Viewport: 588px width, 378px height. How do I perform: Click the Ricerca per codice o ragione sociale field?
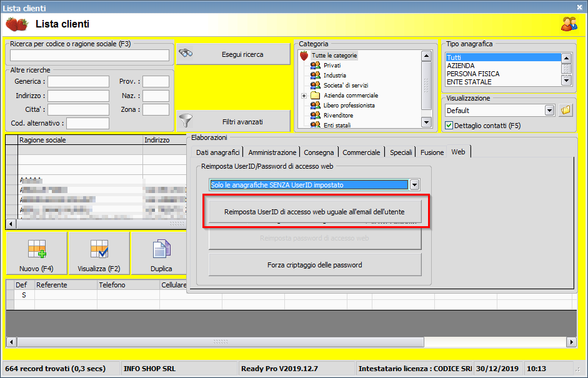(x=89, y=55)
